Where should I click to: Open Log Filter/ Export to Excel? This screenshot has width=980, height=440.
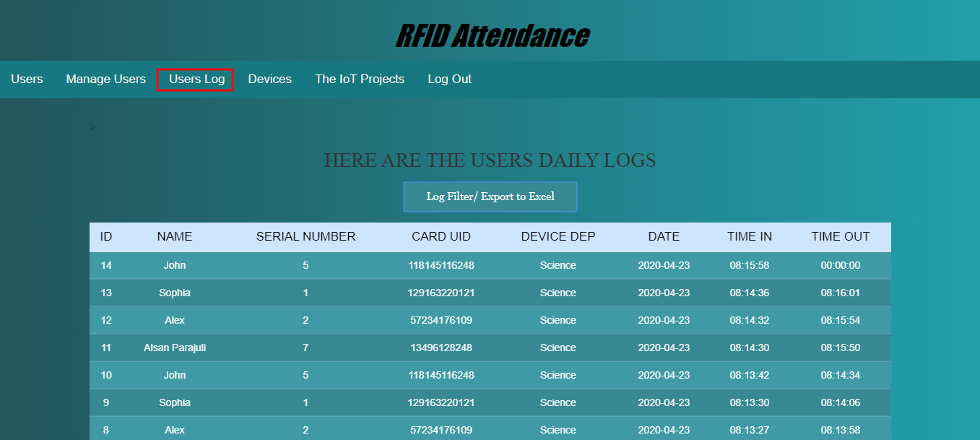point(490,196)
